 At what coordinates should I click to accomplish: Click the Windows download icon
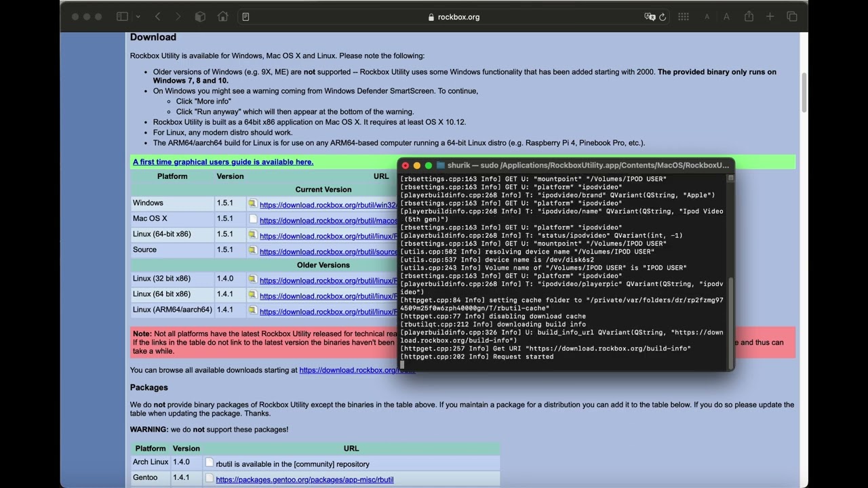pos(252,204)
